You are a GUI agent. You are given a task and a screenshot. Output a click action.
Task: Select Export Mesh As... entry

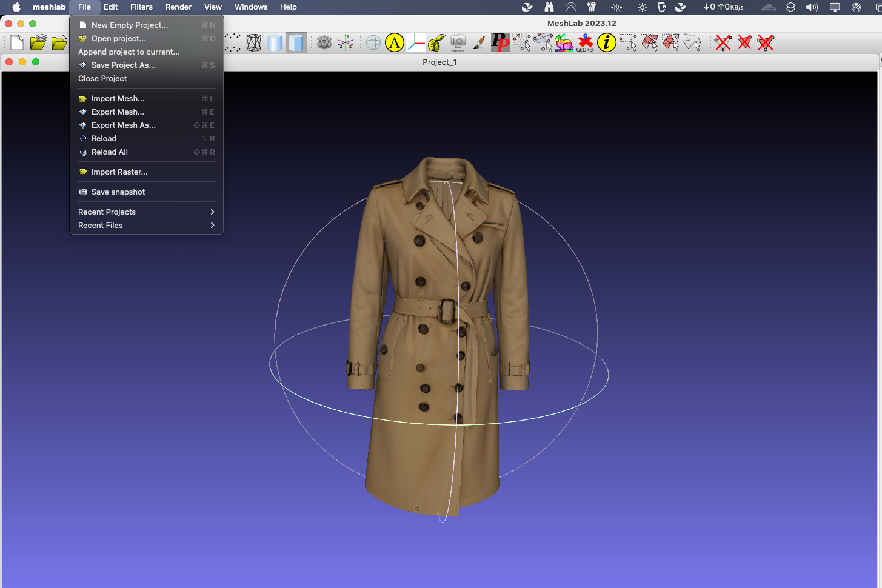tap(147, 125)
